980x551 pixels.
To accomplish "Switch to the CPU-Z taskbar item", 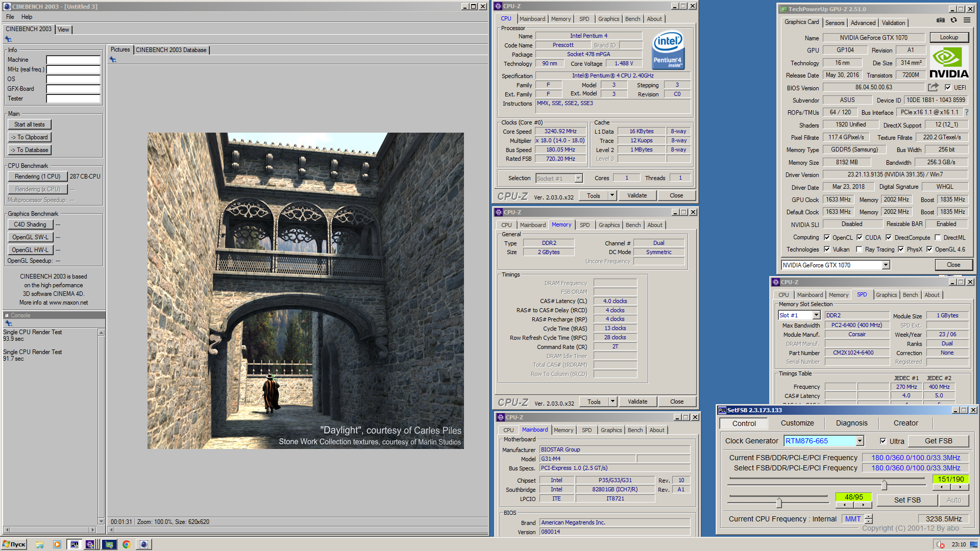I will pos(90,544).
